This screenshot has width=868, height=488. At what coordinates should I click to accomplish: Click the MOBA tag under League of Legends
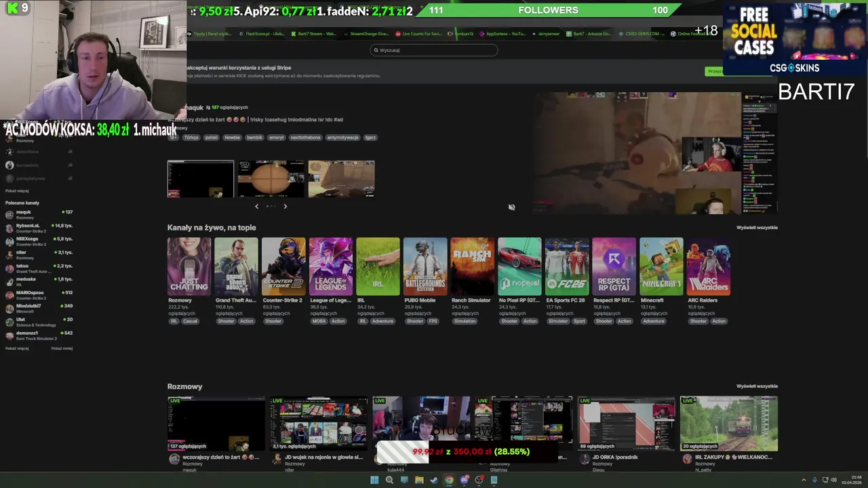click(319, 321)
